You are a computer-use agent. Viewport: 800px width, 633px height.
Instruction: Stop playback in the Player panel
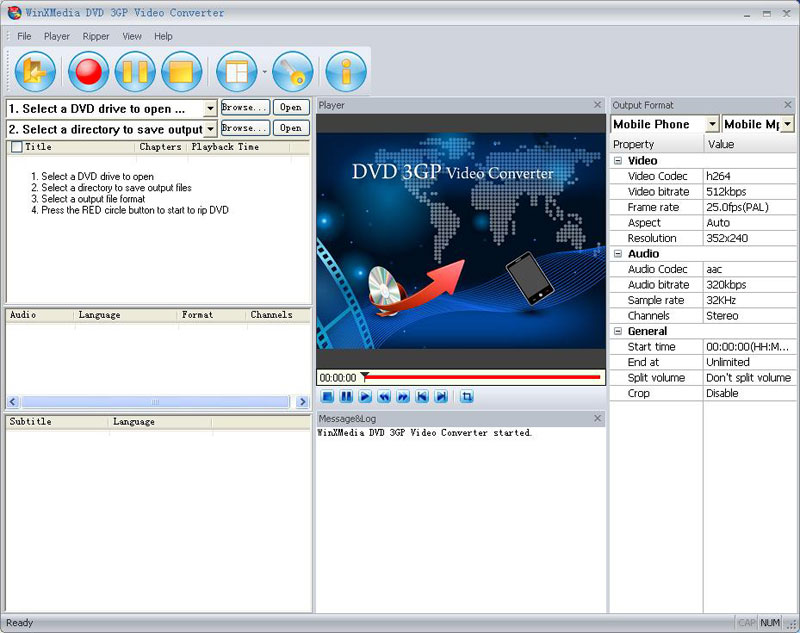(x=328, y=396)
